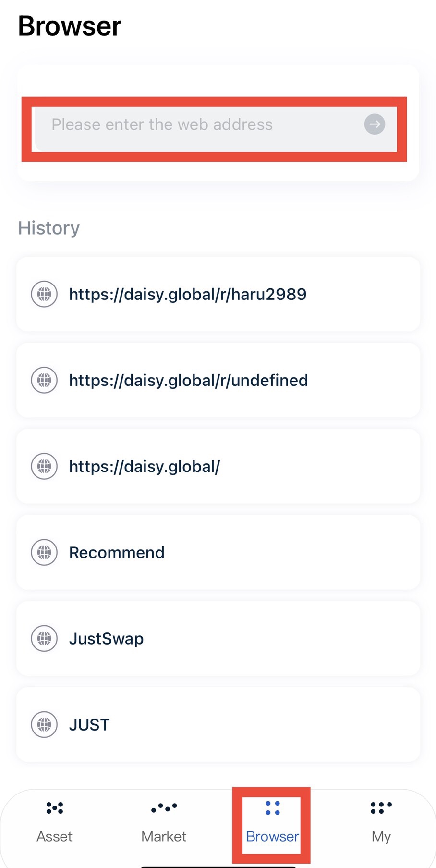
Task: Go to the My tab
Action: coord(381,823)
